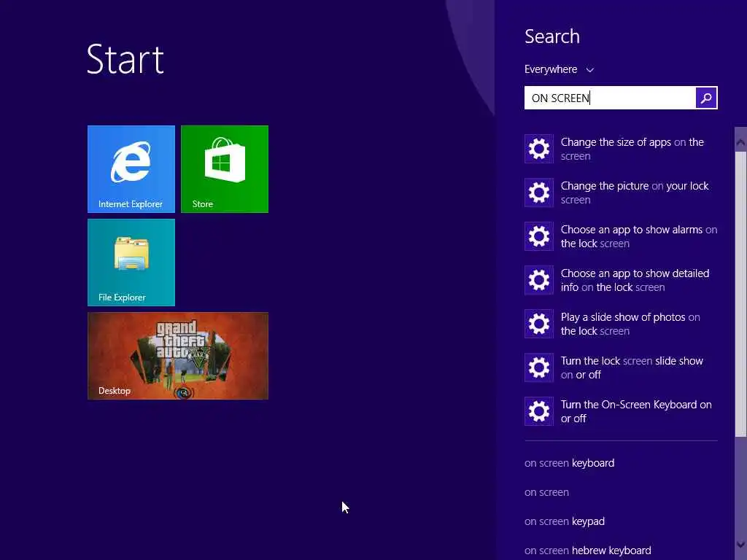This screenshot has height=560, width=747.
Task: Click gear icon beside Play a slide show of photos
Action: tap(539, 324)
